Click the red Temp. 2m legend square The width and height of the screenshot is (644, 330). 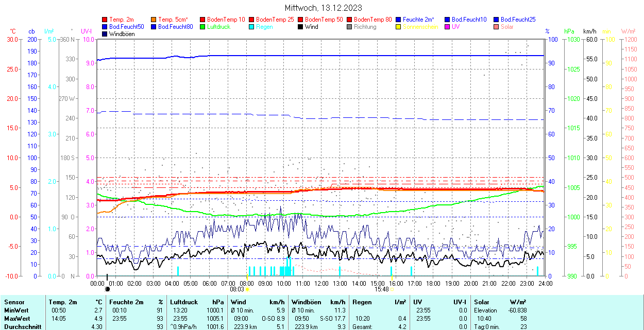105,20
